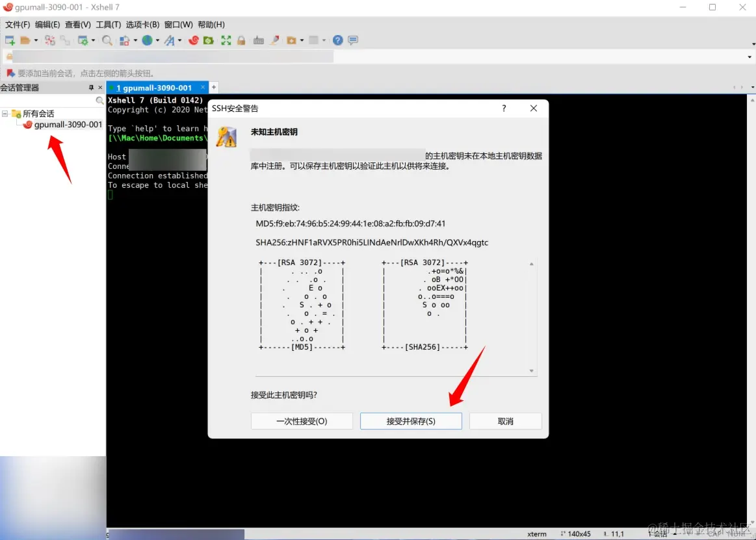756x540 pixels.
Task: Open the address bar history dropdown
Action: pyautogui.click(x=749, y=57)
